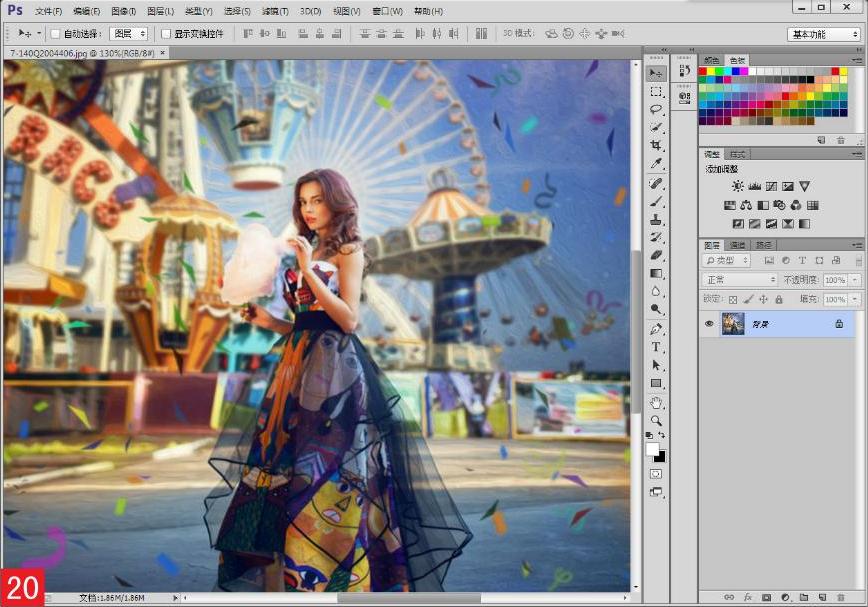Switch to the 样式 tab
Screen dimensions: 868x607
tap(737, 154)
